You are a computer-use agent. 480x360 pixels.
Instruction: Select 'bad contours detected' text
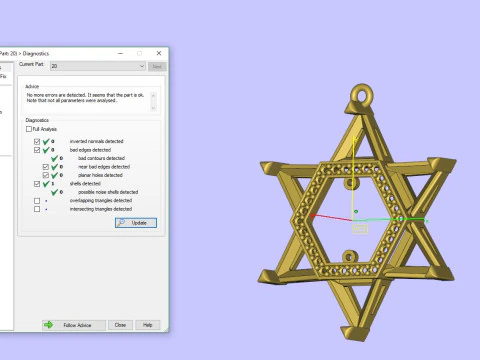(101, 158)
